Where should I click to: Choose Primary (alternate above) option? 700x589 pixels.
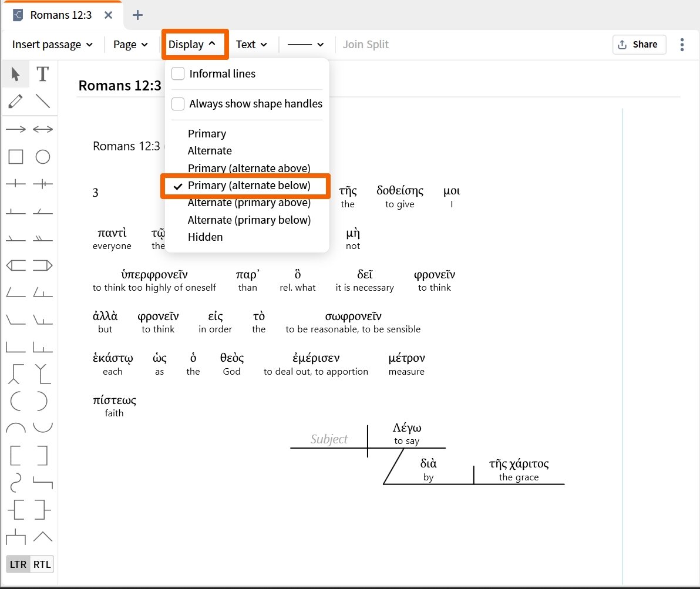click(x=249, y=169)
